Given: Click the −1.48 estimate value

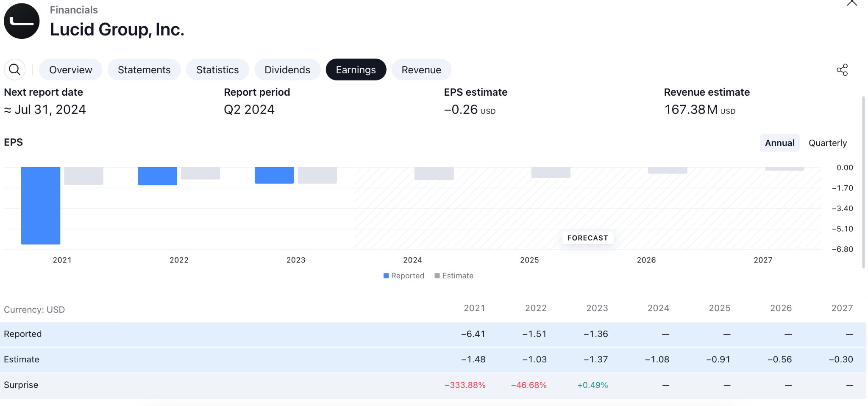Looking at the screenshot, I should point(473,359).
